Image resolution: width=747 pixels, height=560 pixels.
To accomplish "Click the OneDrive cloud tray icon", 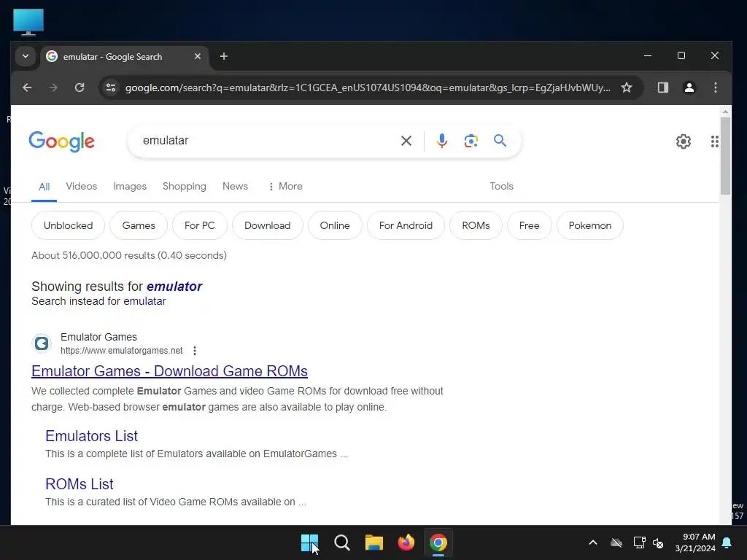I will 616,542.
